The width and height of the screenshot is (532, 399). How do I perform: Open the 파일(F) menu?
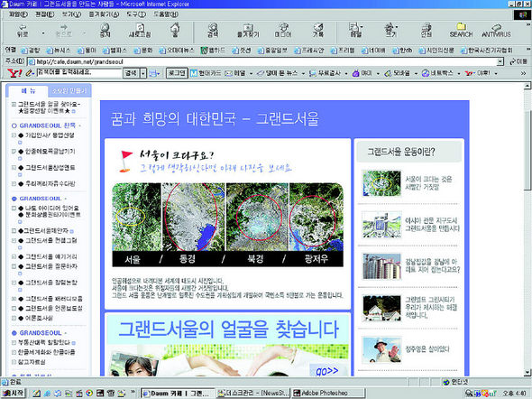click(18, 14)
